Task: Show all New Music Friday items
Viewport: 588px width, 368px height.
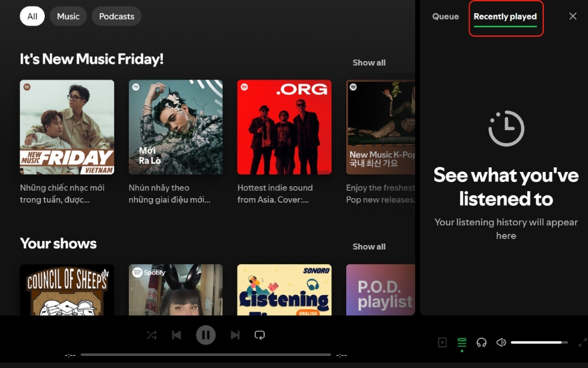Action: pyautogui.click(x=369, y=63)
